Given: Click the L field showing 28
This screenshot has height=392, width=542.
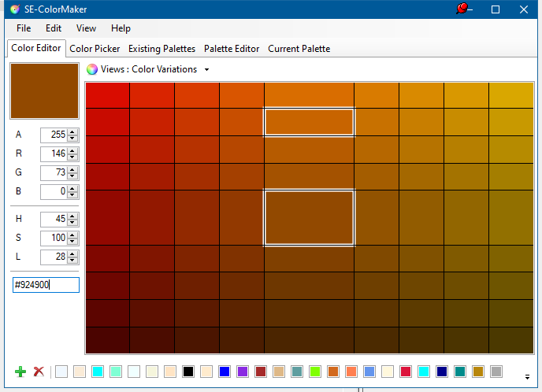Looking at the screenshot, I should tap(54, 257).
